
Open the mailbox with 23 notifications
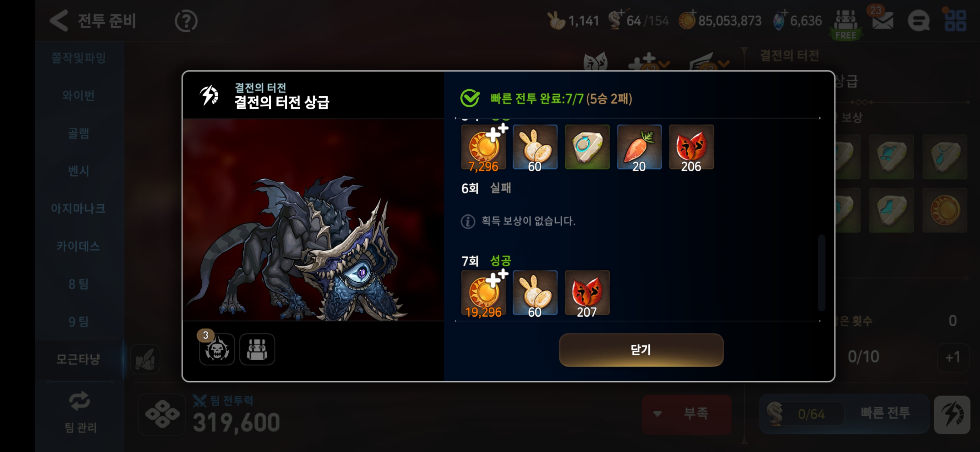[882, 21]
